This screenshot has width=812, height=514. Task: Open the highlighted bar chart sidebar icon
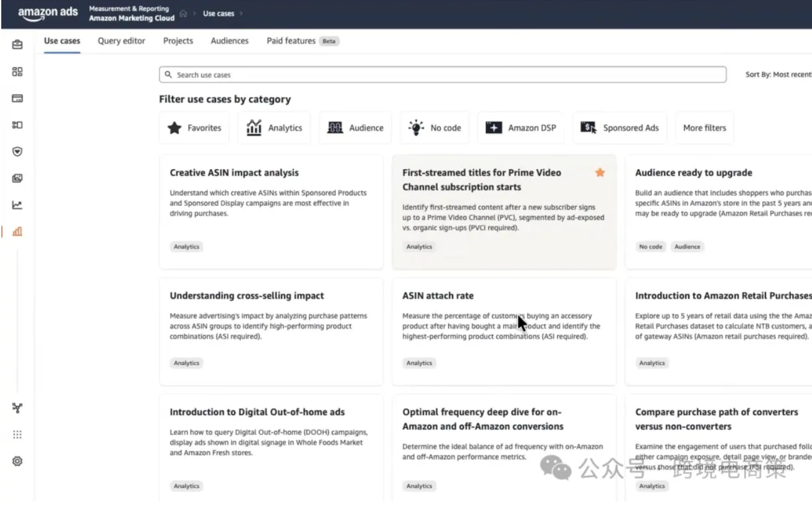[17, 231]
